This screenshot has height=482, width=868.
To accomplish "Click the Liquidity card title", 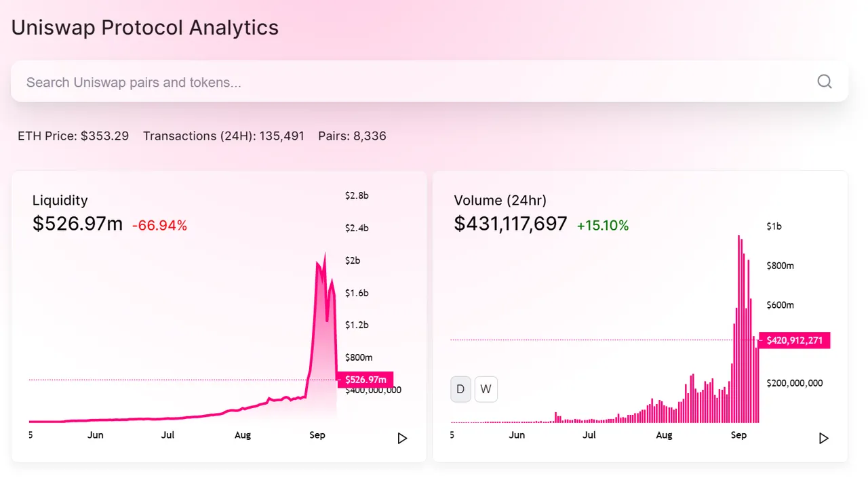I will click(60, 201).
